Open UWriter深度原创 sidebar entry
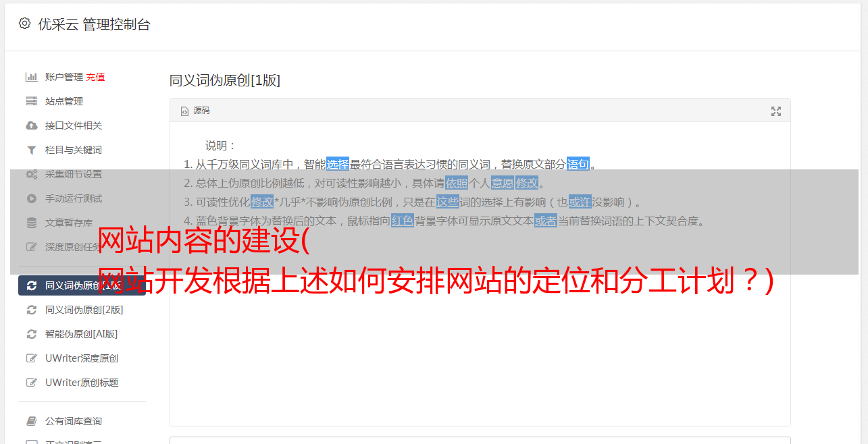The image size is (868, 444). coord(82,358)
